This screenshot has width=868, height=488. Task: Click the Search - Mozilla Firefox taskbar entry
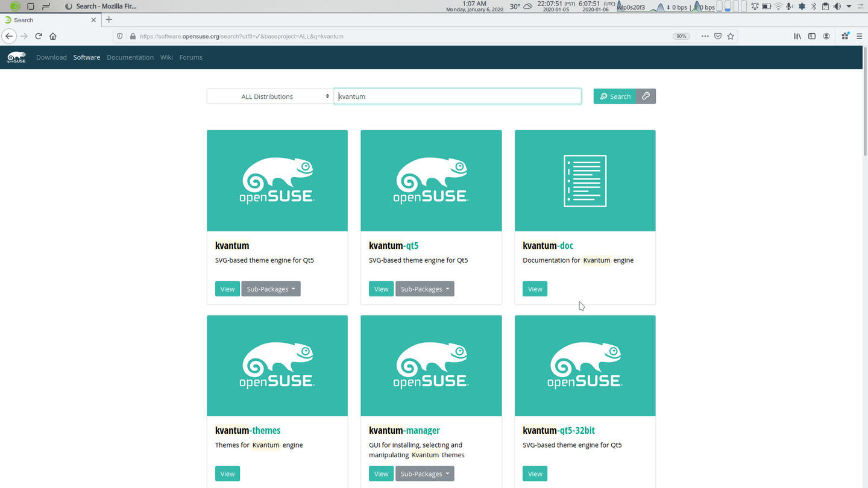100,6
